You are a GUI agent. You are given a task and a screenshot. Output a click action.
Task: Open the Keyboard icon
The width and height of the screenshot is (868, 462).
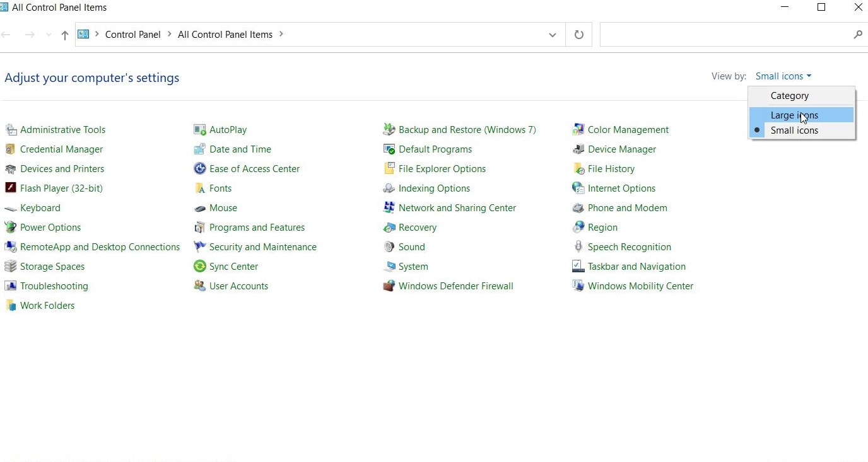tap(11, 208)
